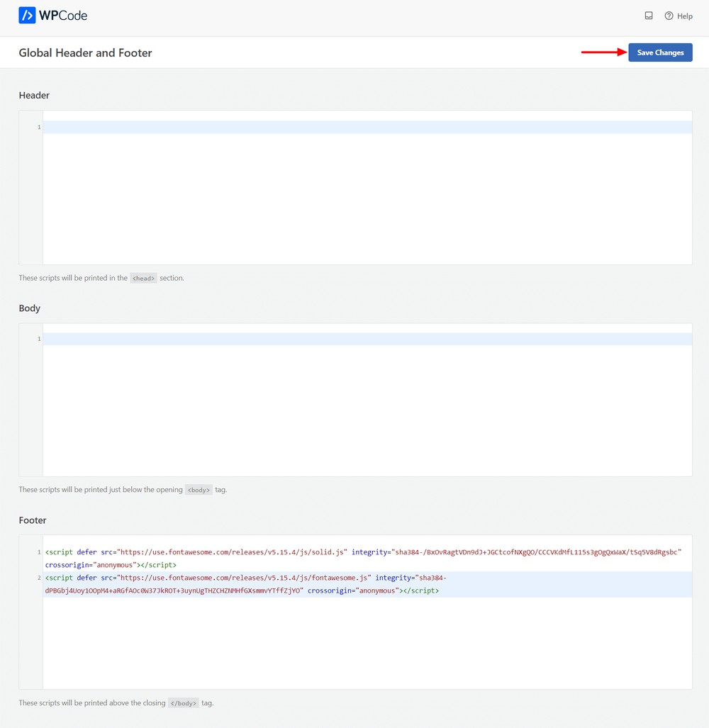
Task: Click the Help question mark icon
Action: point(669,16)
